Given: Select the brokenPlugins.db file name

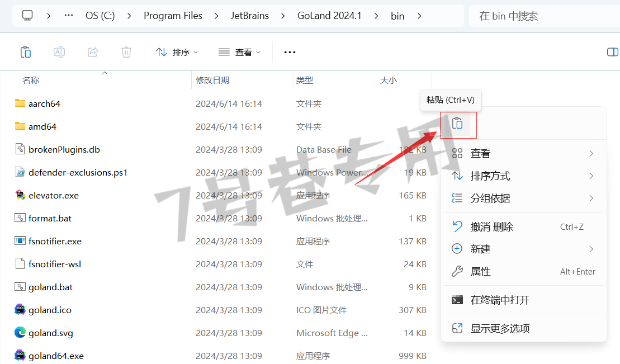Looking at the screenshot, I should pyautogui.click(x=64, y=149).
